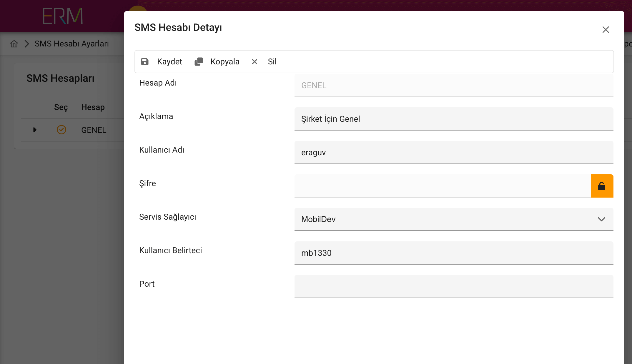Expand the GENEL row details arrow
The width and height of the screenshot is (632, 364).
[x=34, y=130]
